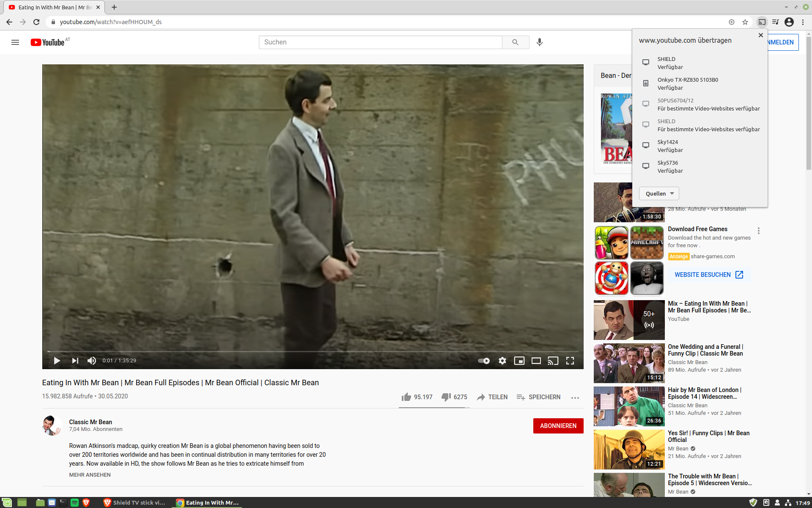Cast to Sky5736 device
Viewport: 812px width, 508px height.
(700, 167)
